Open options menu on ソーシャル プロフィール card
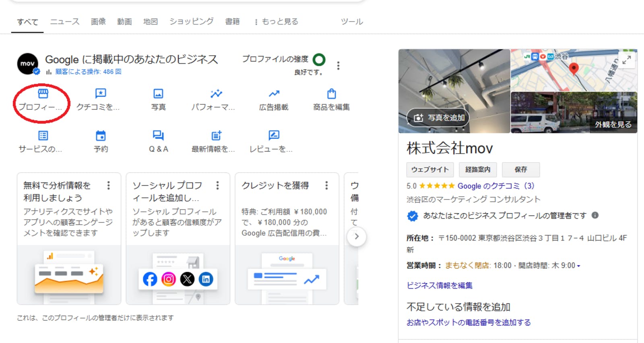 pyautogui.click(x=217, y=185)
